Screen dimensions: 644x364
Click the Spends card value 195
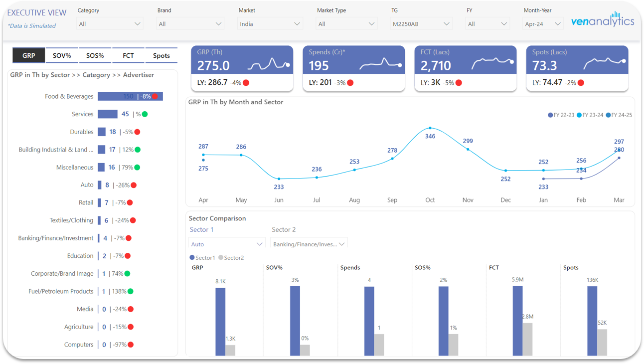(x=319, y=65)
